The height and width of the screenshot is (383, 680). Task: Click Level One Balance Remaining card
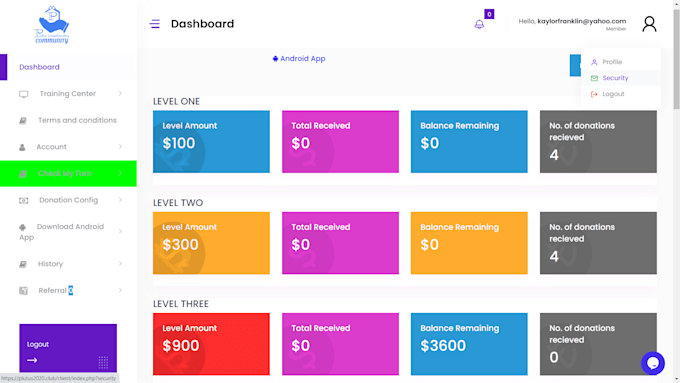click(x=469, y=142)
